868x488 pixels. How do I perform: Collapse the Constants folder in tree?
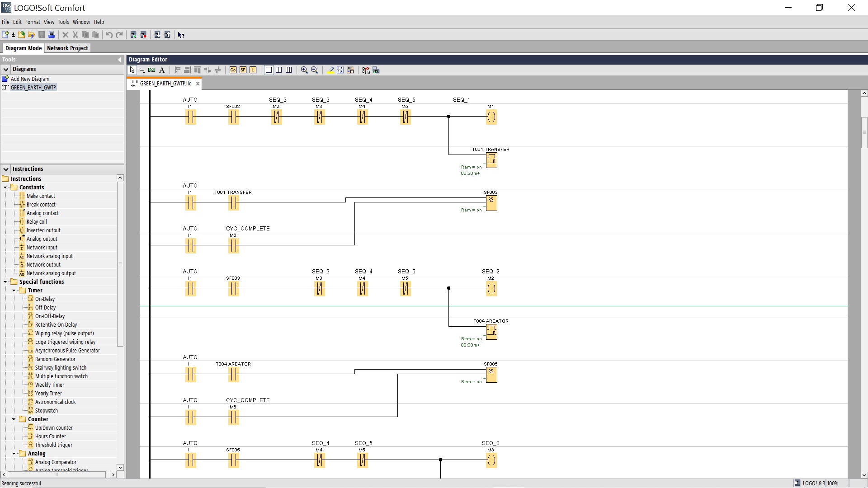pyautogui.click(x=5, y=188)
